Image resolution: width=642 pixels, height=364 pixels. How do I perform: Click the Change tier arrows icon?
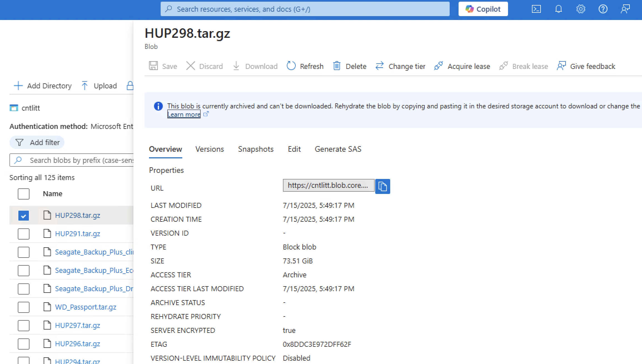pos(379,66)
